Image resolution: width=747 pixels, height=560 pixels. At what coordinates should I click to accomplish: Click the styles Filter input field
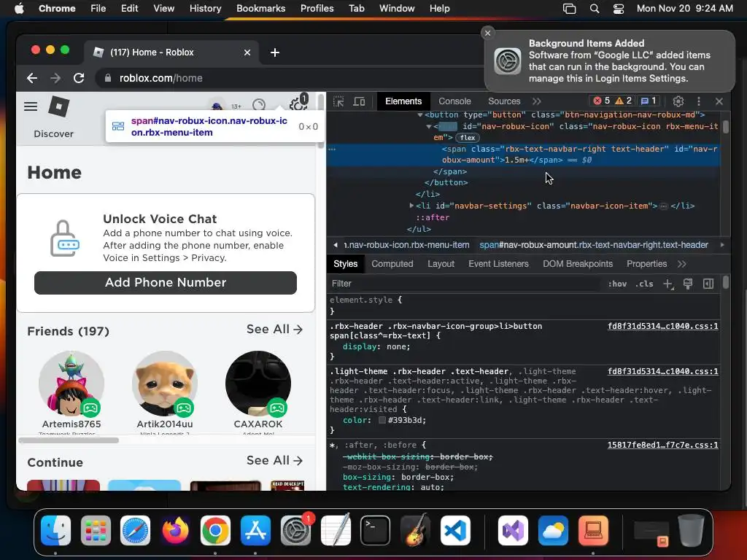(465, 284)
